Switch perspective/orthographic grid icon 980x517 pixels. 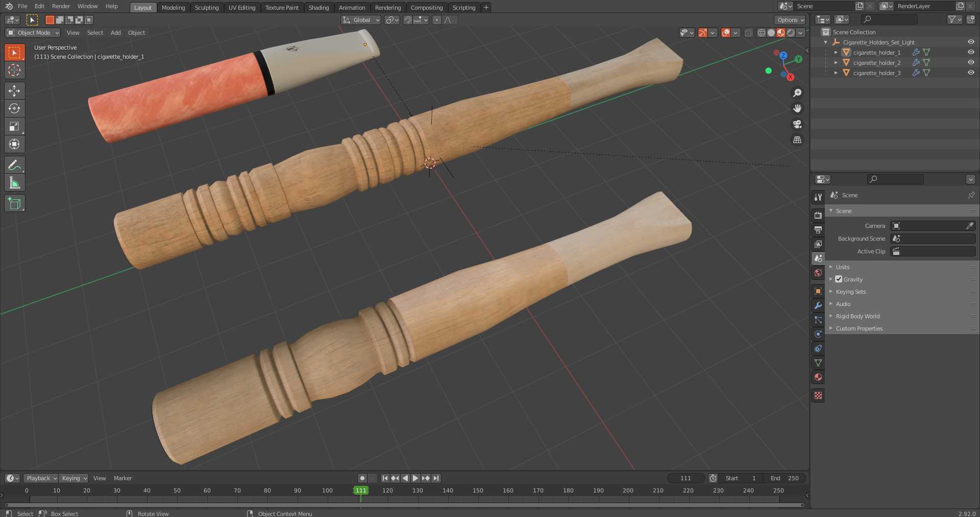click(x=797, y=139)
